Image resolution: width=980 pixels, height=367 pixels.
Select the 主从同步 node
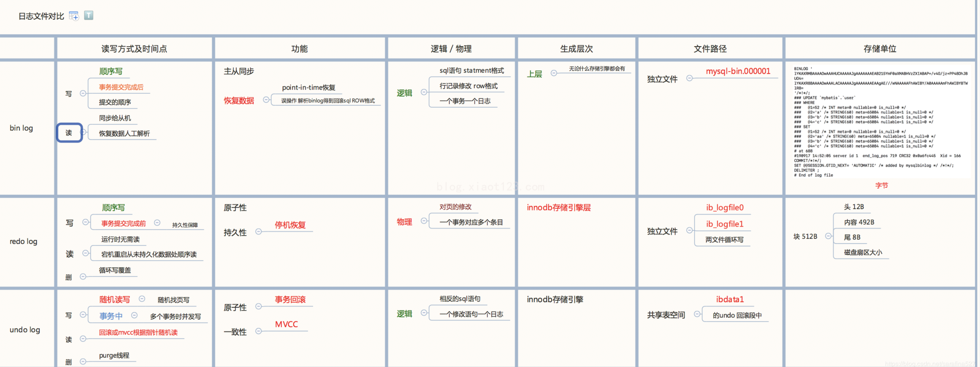click(x=238, y=71)
